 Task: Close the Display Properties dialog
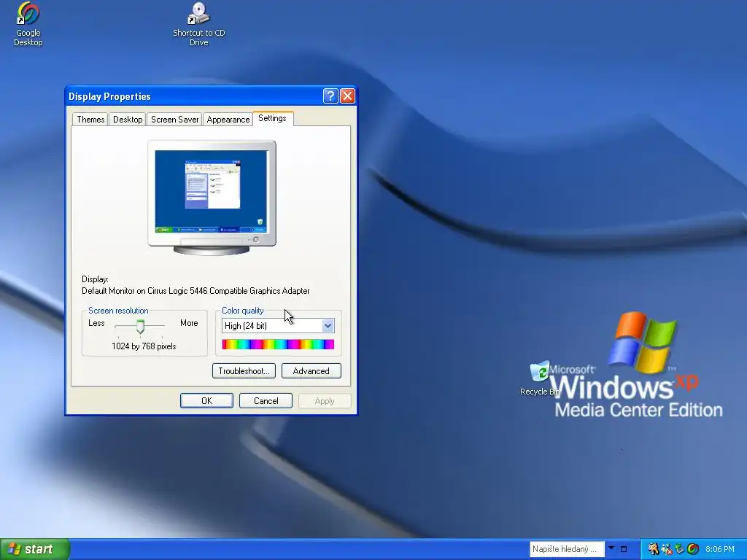click(x=348, y=96)
